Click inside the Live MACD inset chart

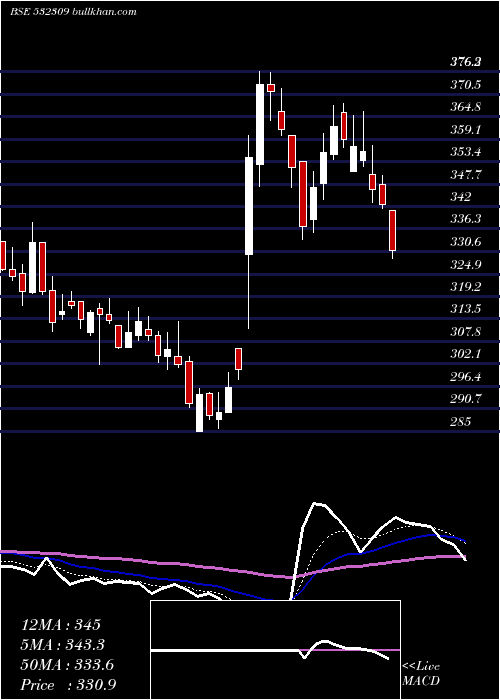coord(275,650)
